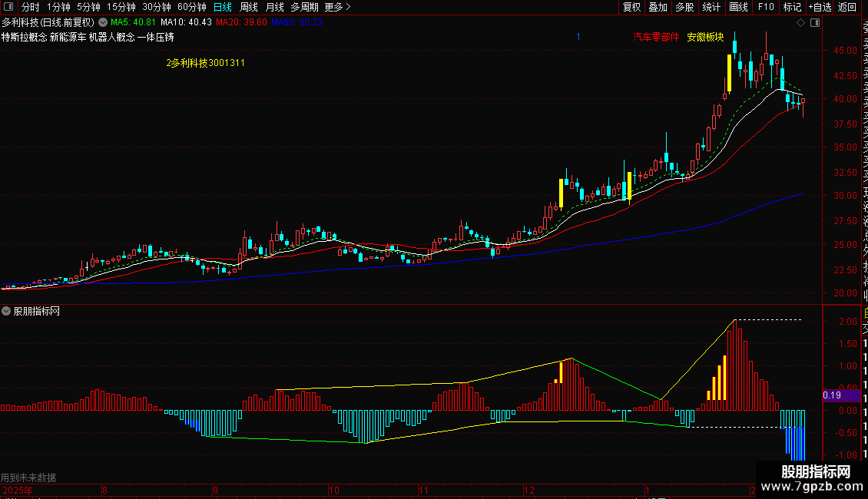The width and height of the screenshot is (868, 499).
Task: Activate the 画线 drawing tool
Action: pos(738,7)
